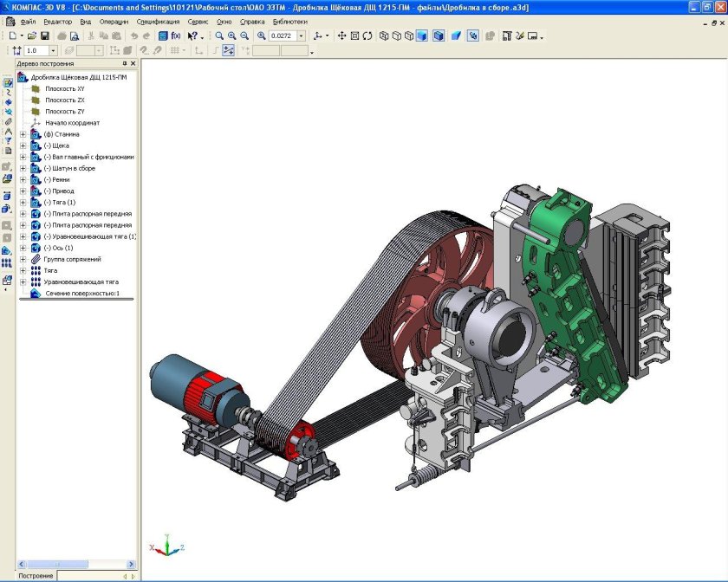728x582 pixels.
Task: Toggle perspective projection view button
Action: pos(455,36)
